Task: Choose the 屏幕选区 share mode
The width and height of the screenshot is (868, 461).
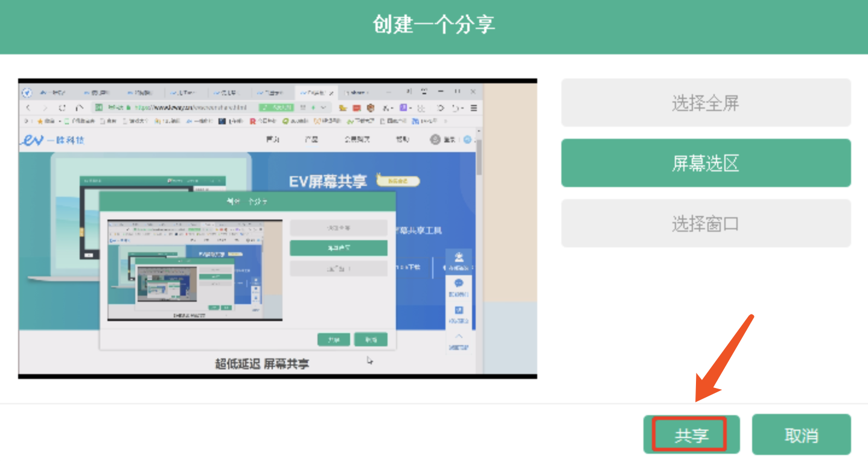Action: [706, 164]
